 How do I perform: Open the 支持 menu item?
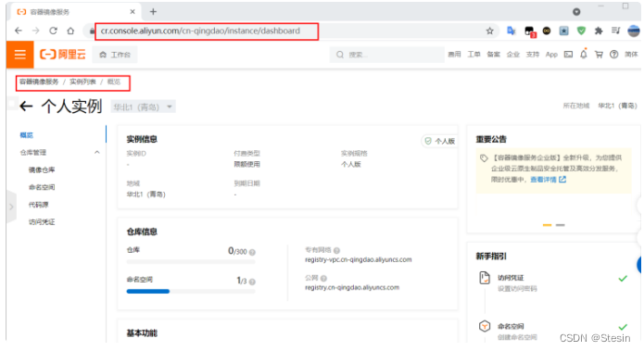pyautogui.click(x=533, y=55)
